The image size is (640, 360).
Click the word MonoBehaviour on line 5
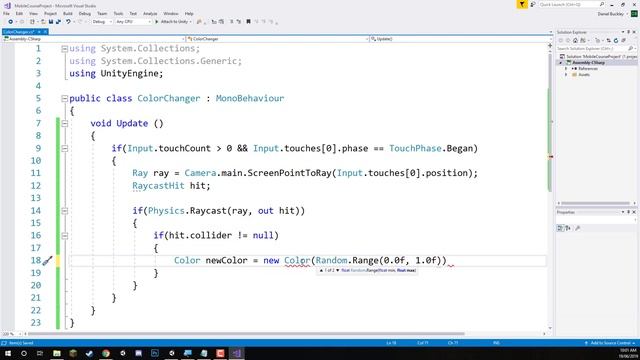[x=250, y=98]
